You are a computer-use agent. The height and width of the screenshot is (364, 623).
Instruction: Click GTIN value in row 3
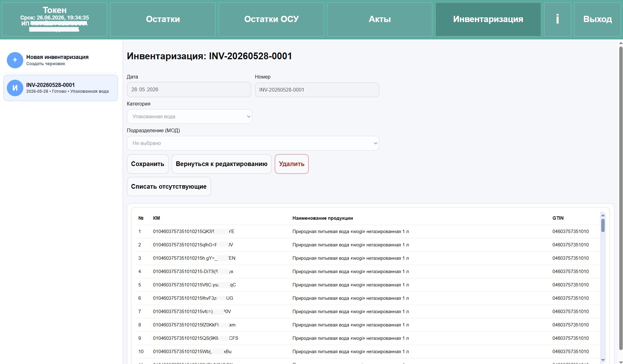(570, 258)
